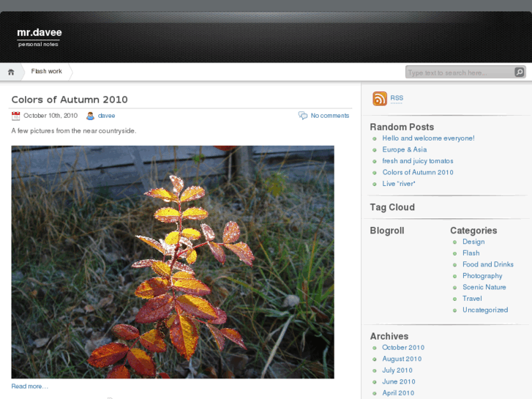Click the Archives heading

389,336
